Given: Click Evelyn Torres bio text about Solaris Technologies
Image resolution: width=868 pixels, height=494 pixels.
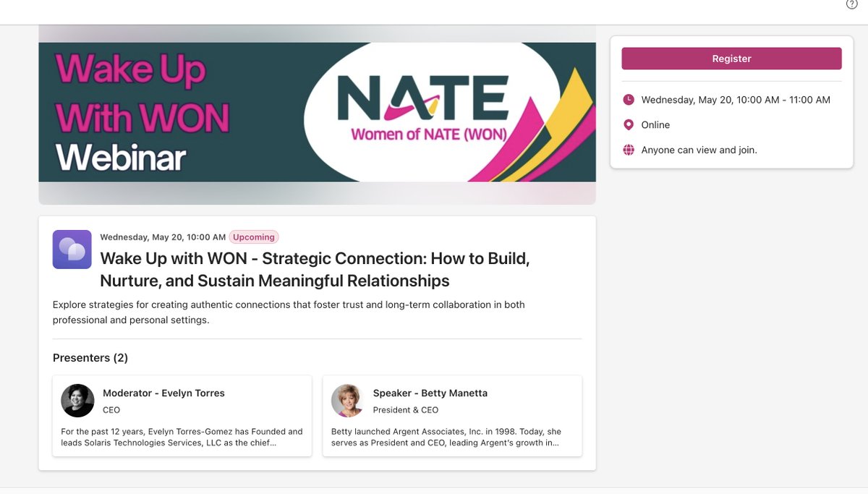Looking at the screenshot, I should [182, 438].
